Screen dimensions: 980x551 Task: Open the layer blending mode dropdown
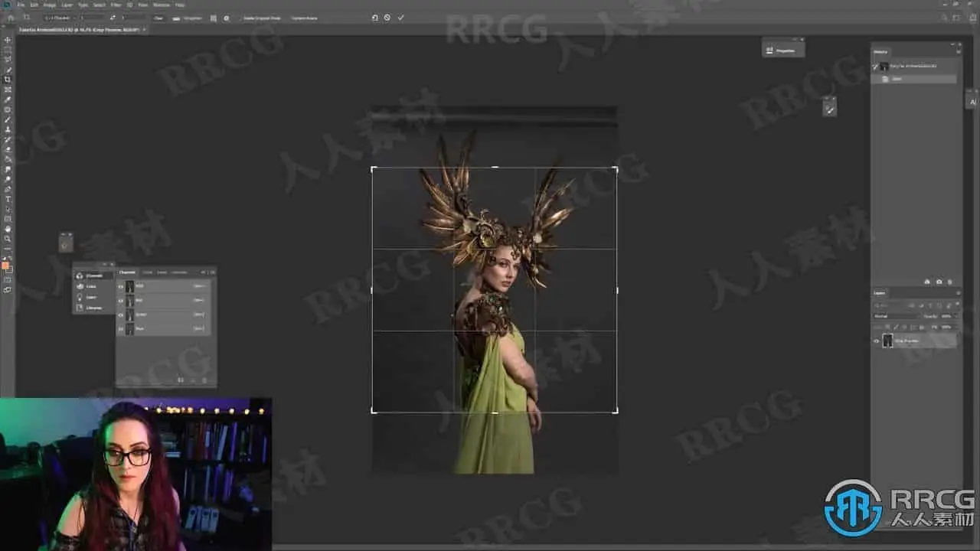(896, 315)
